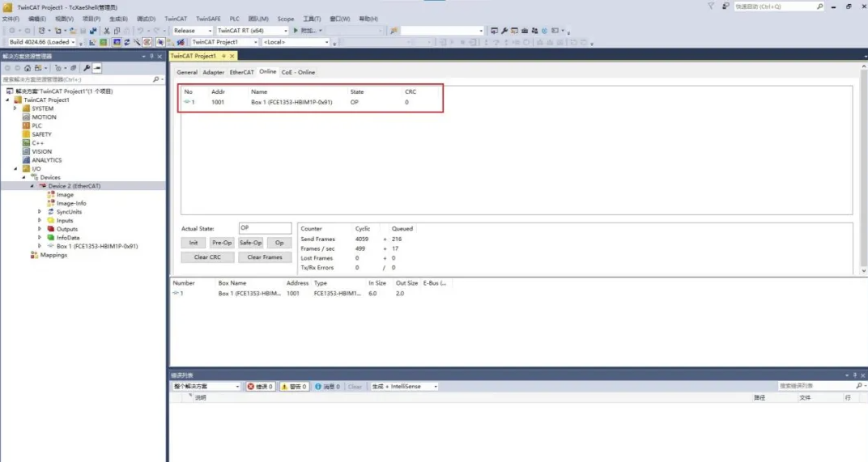Click the Actual State field showing OP
This screenshot has height=462, width=868.
tap(265, 228)
